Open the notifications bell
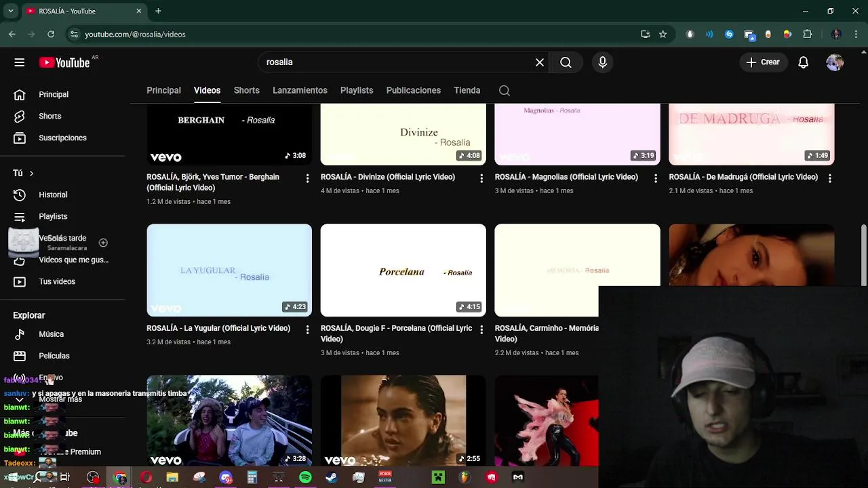The height and width of the screenshot is (488, 868). (x=804, y=62)
